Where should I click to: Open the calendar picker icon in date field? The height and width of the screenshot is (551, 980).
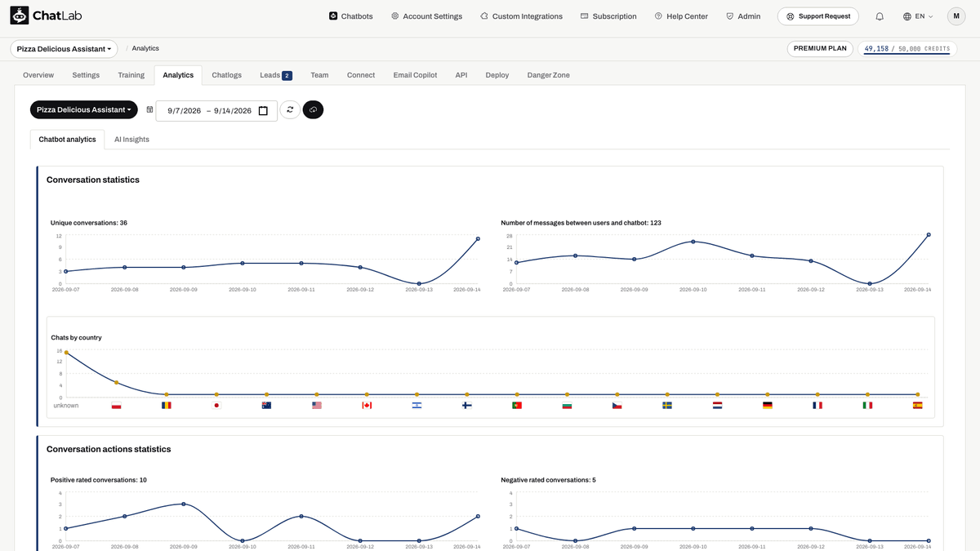click(263, 111)
